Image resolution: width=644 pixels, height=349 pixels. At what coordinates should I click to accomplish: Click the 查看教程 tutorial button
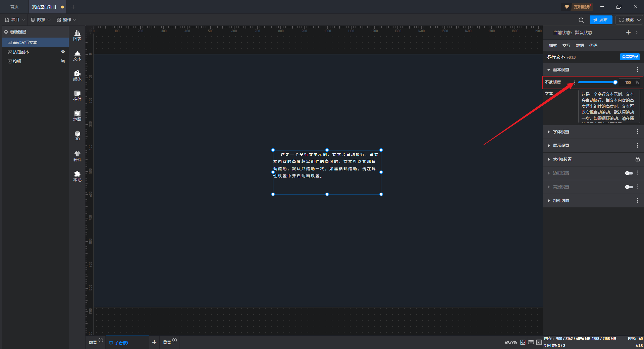coord(630,57)
